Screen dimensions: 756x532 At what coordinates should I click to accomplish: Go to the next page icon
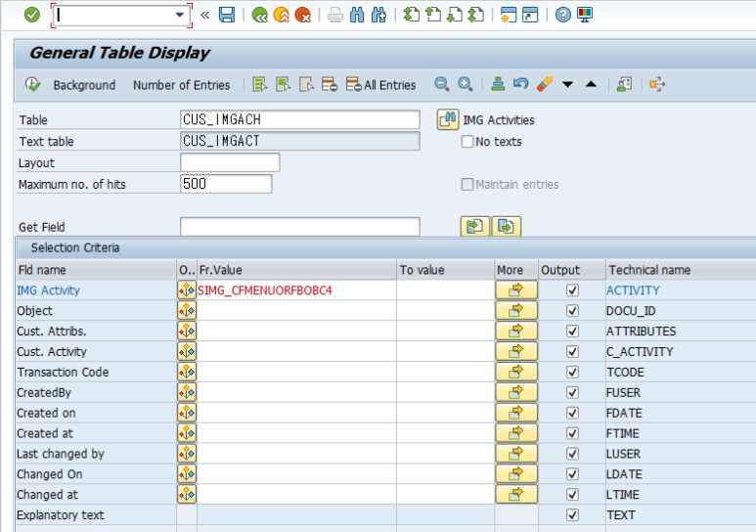tap(454, 15)
